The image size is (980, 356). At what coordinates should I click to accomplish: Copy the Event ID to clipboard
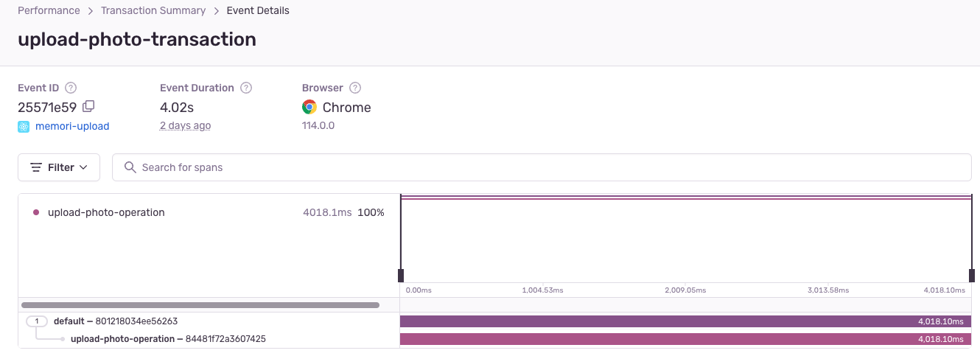pos(88,106)
